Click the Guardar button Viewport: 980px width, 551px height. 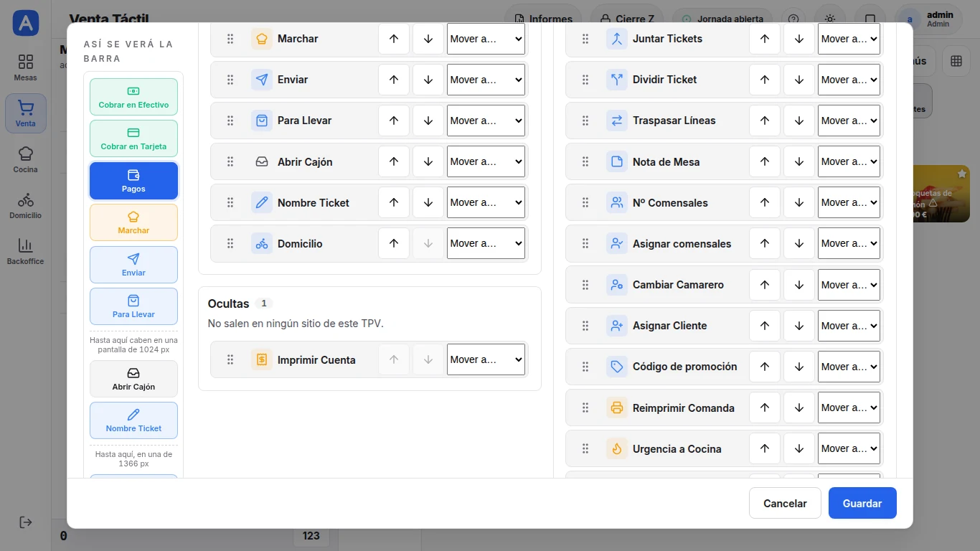[862, 503]
